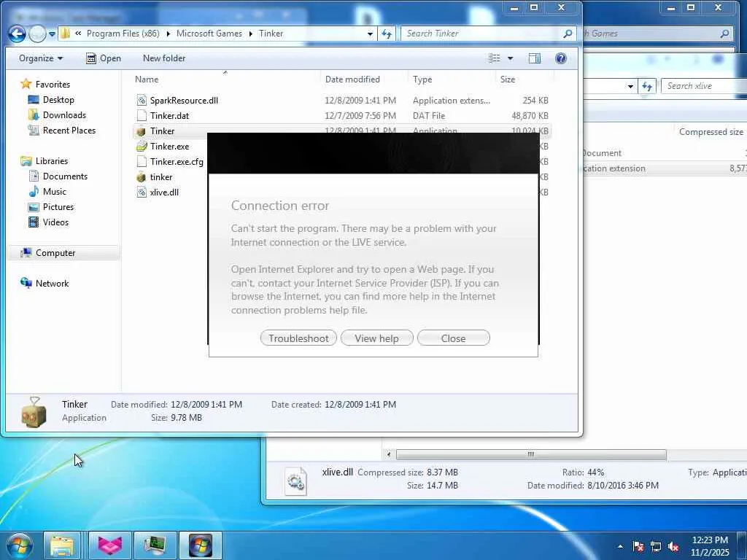Select Program Files (x86) in the breadcrumb
Screen dimensions: 747x560
(x=123, y=34)
